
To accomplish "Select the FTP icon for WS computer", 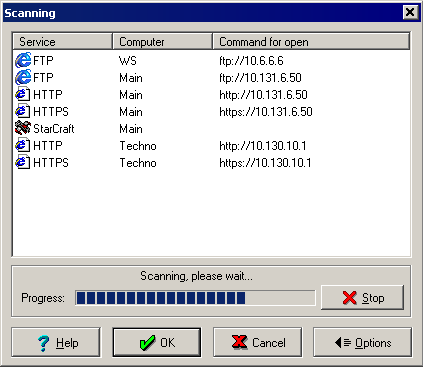I will pos(23,60).
